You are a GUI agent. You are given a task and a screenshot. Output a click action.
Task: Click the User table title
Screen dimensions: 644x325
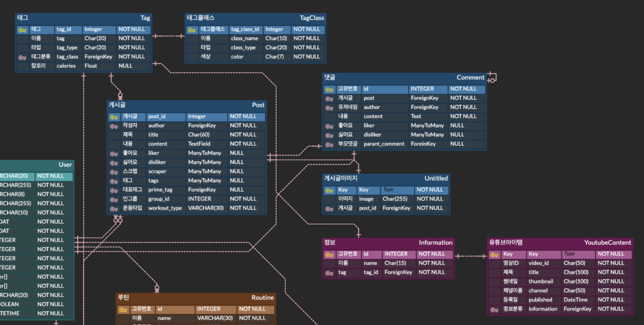[x=65, y=165]
